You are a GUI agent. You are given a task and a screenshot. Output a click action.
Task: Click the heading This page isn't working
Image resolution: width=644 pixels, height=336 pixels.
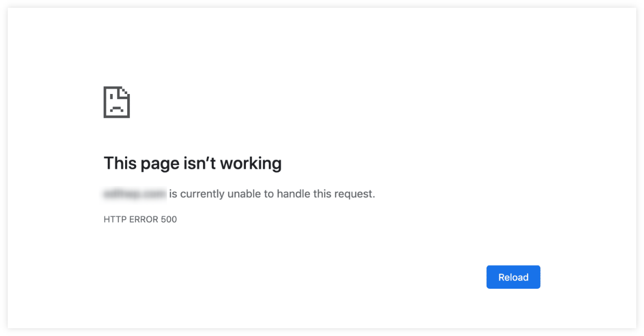(x=193, y=163)
